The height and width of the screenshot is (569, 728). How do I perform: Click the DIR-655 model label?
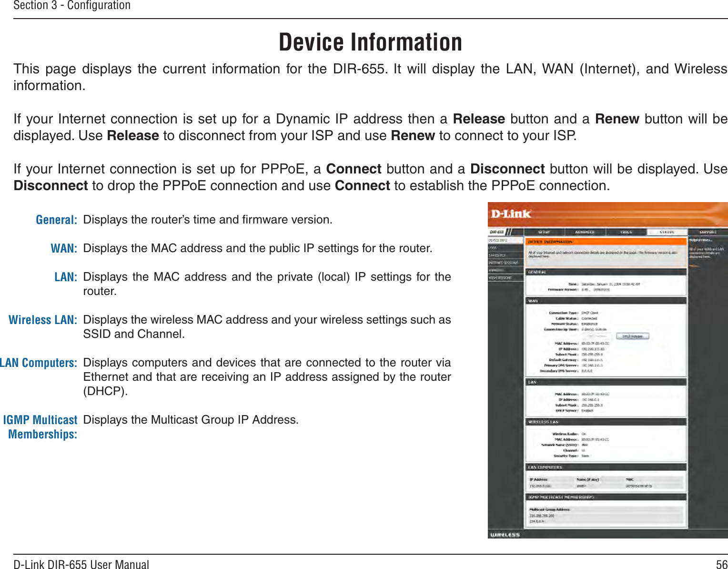click(x=497, y=232)
